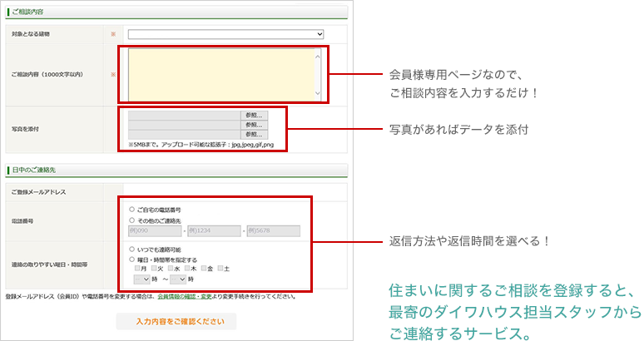Expand the end hour dropdown
The height and width of the screenshot is (341, 644).
(178, 280)
